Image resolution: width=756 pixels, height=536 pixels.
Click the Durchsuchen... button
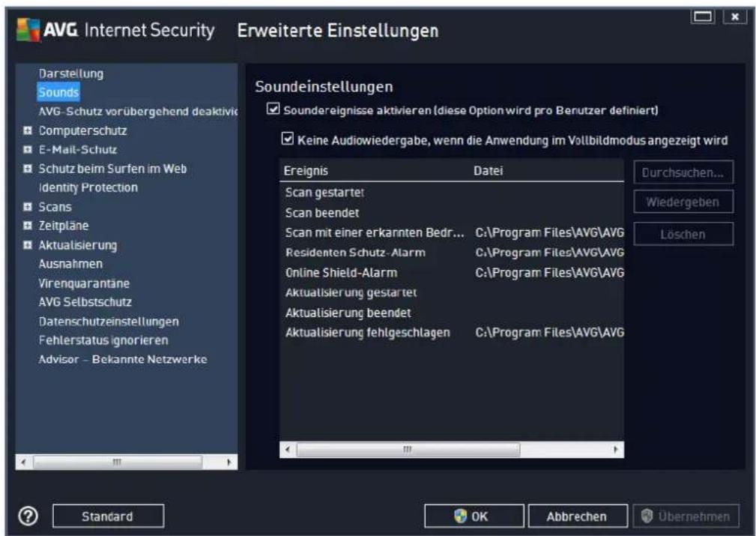[683, 172]
